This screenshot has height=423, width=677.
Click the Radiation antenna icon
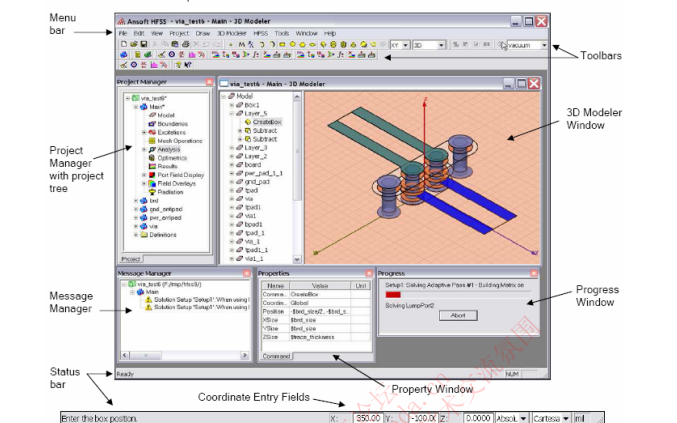coord(152,192)
